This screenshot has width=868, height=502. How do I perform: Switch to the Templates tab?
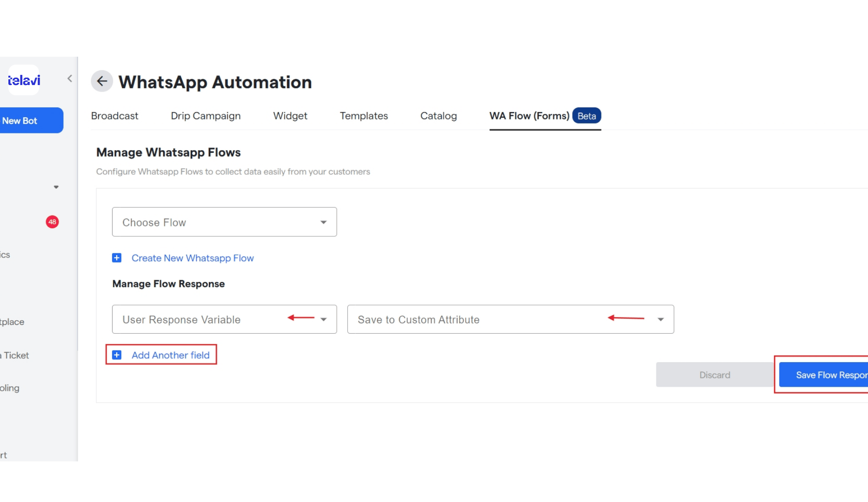click(x=364, y=116)
